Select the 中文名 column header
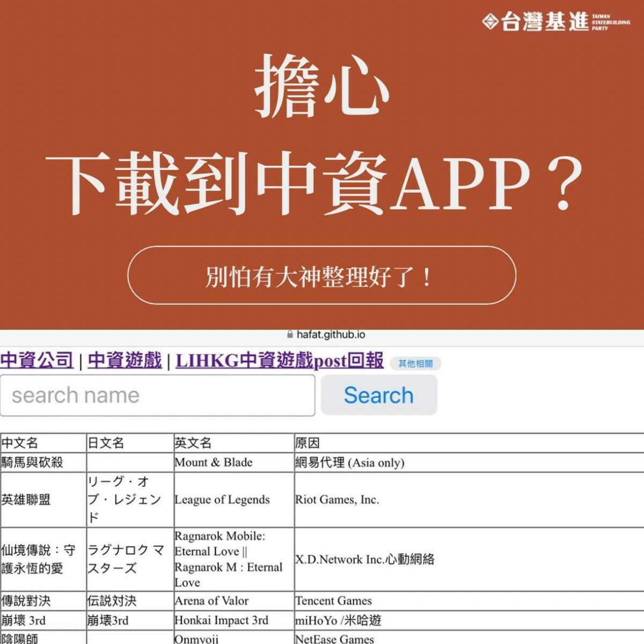The height and width of the screenshot is (644, 644). pyautogui.click(x=43, y=443)
